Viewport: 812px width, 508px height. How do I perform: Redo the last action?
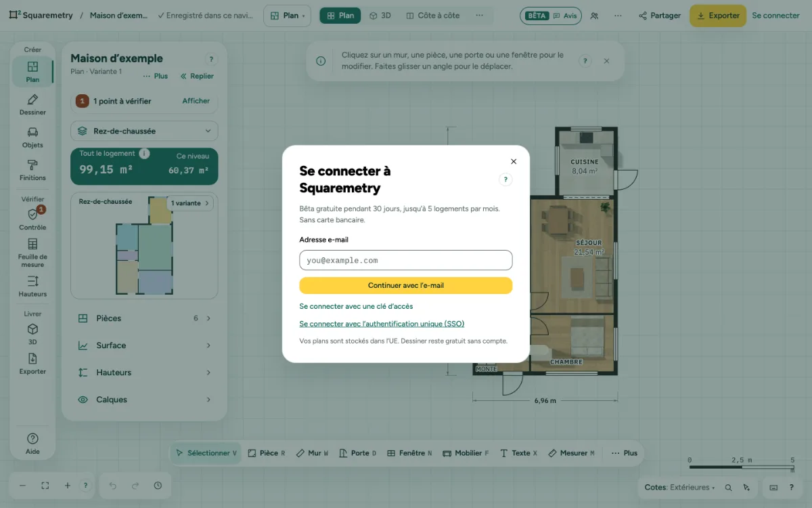pyautogui.click(x=135, y=486)
